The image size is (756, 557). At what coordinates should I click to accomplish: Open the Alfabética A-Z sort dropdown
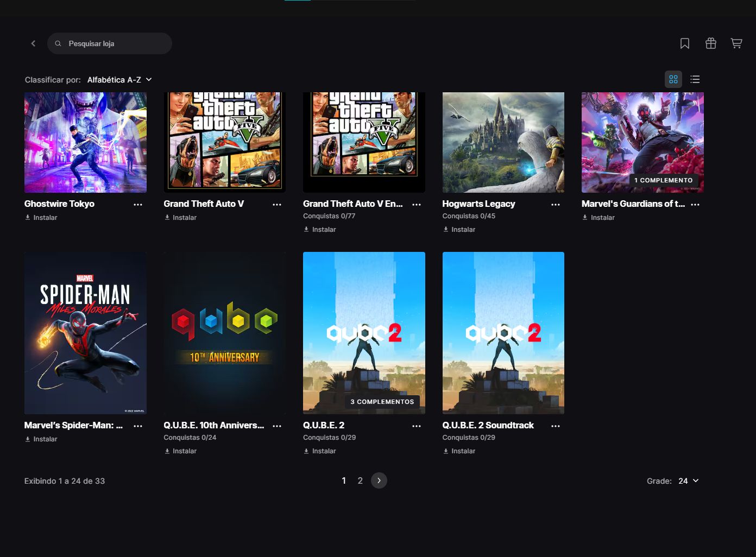click(x=119, y=80)
